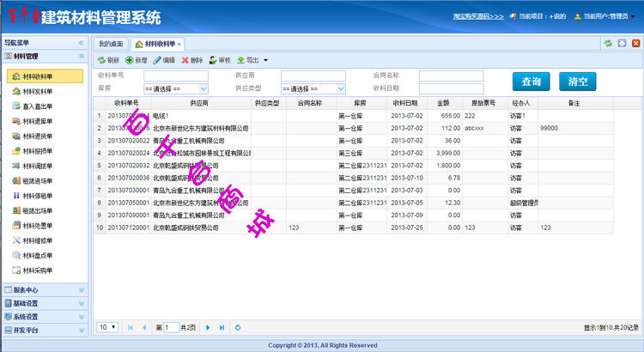This screenshot has height=352, width=644.
Task: Focus the 收料日期 input field
Action: point(452,88)
